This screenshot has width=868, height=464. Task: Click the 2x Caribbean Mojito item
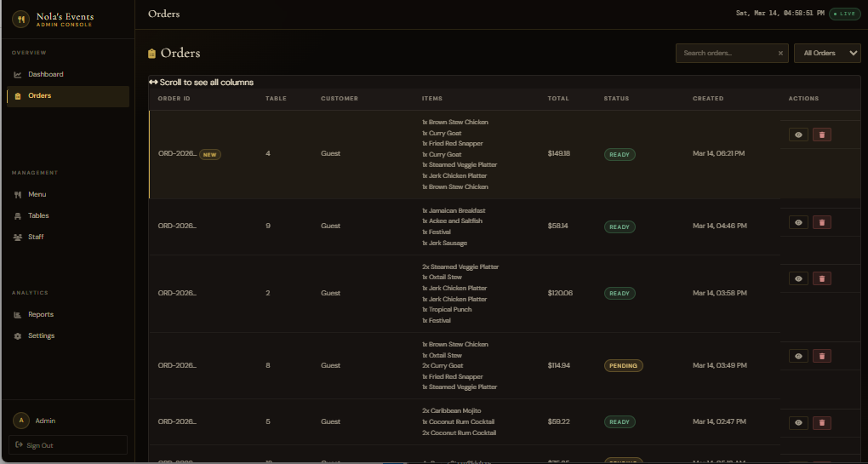coord(451,411)
